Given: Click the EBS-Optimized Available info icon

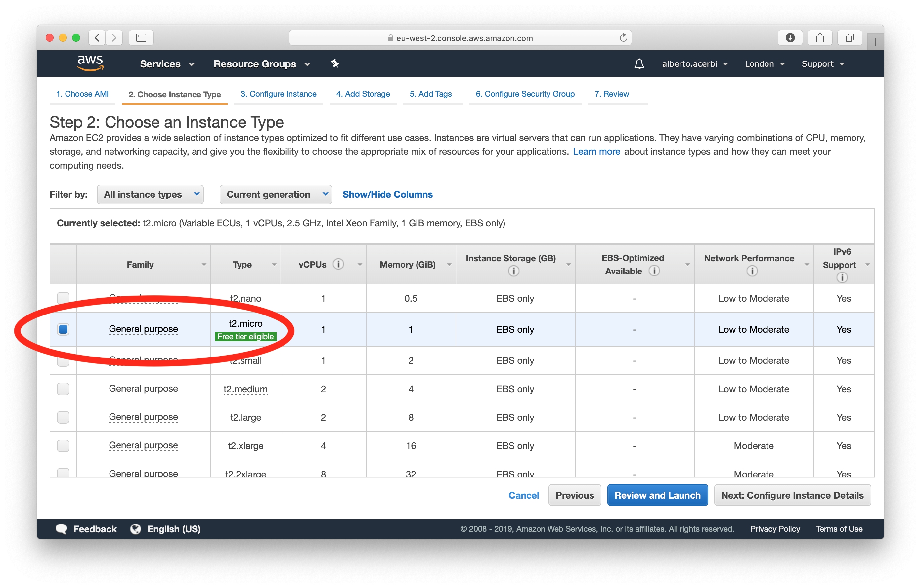Looking at the screenshot, I should tap(654, 271).
